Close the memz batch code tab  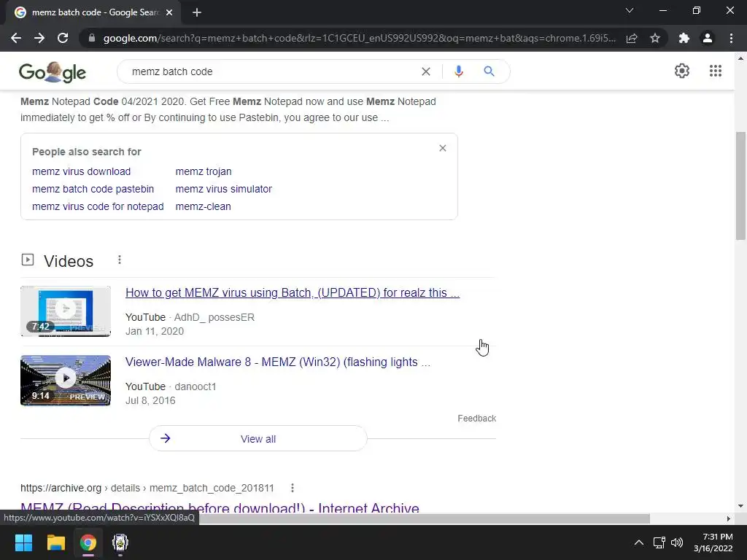tap(169, 13)
